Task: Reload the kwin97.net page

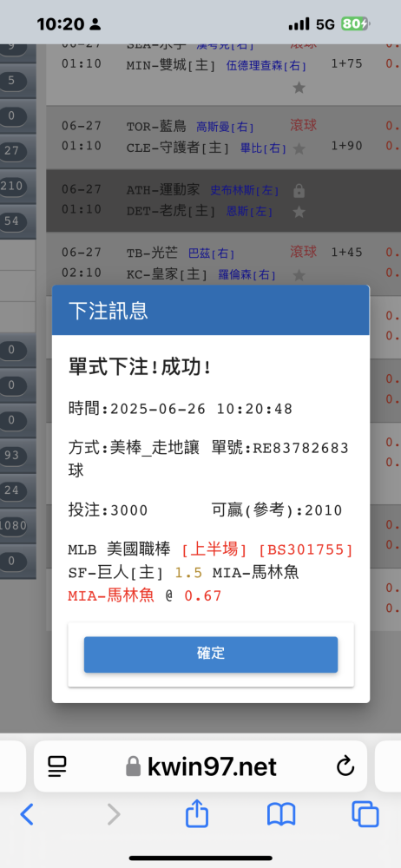Action: [345, 766]
